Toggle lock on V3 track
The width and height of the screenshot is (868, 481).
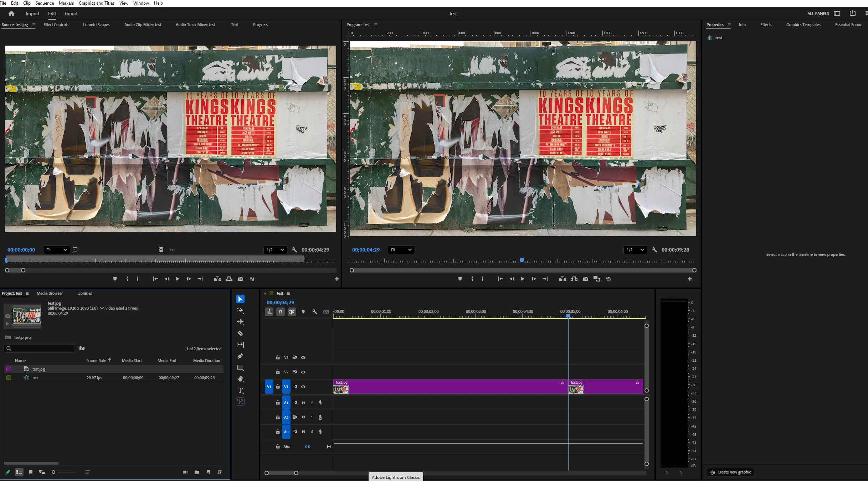tap(278, 357)
